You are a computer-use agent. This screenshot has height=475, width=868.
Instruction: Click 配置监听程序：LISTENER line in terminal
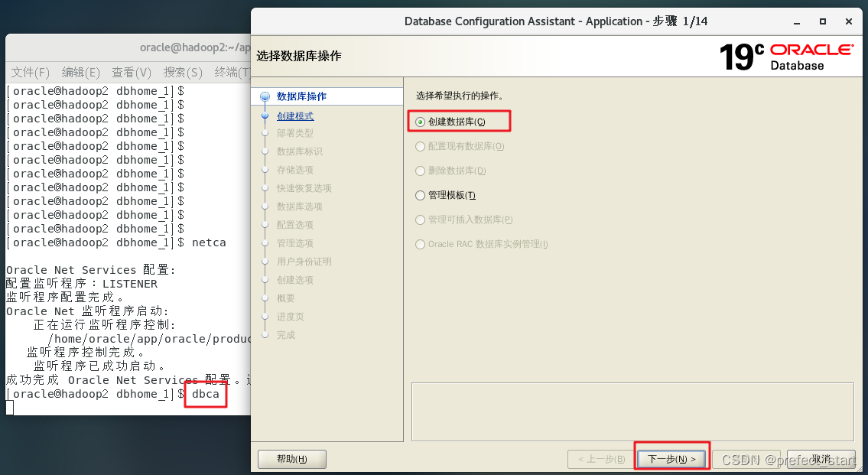[81, 284]
